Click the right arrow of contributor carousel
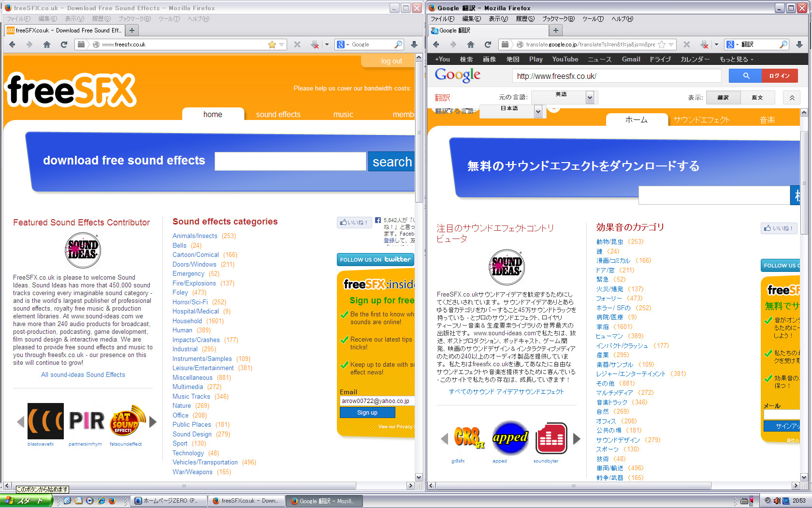The image size is (812, 508). pos(153,422)
